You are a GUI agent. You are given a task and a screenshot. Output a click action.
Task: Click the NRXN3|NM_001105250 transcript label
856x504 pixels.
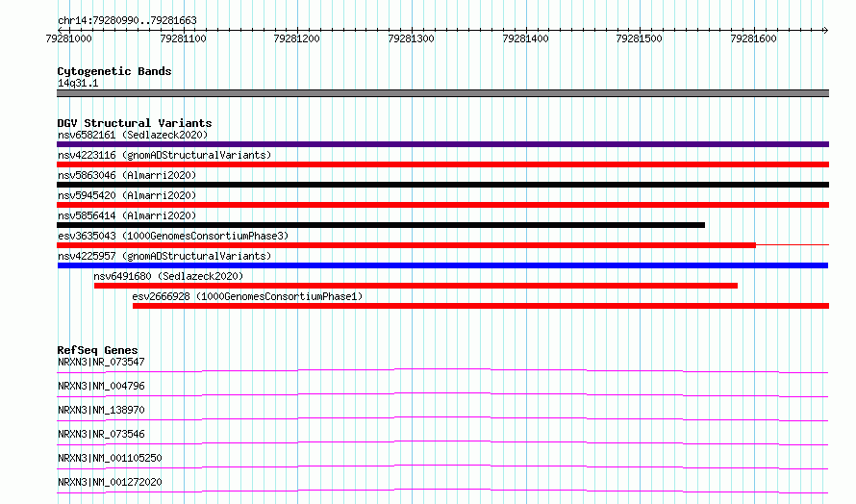(110, 458)
